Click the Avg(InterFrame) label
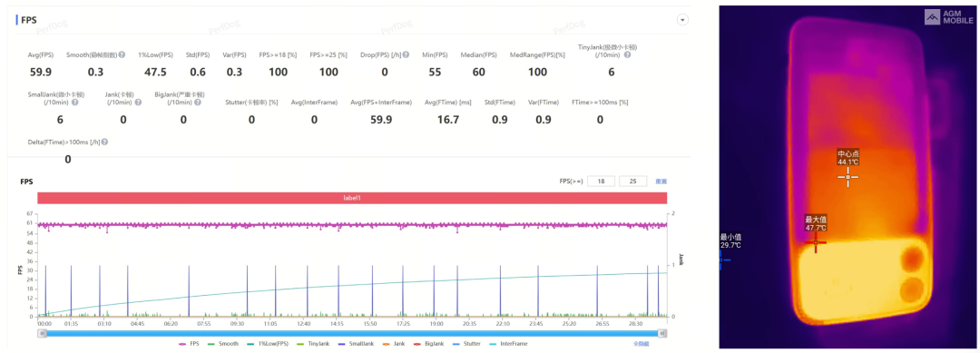980x353 pixels. [314, 102]
